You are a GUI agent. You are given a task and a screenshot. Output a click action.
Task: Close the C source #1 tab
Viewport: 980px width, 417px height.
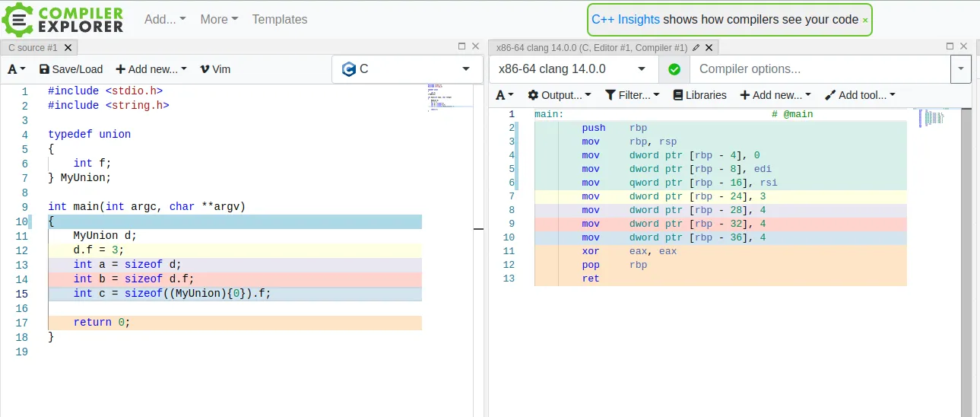click(x=68, y=47)
